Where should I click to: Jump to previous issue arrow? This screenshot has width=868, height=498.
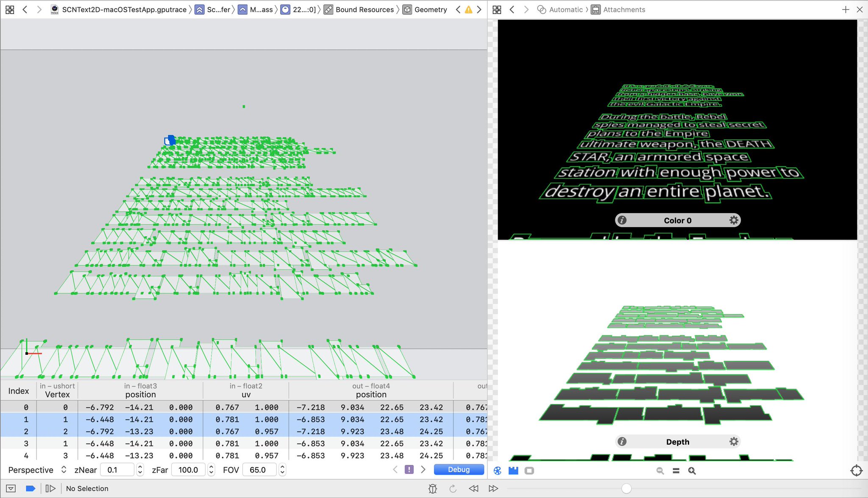point(458,9)
